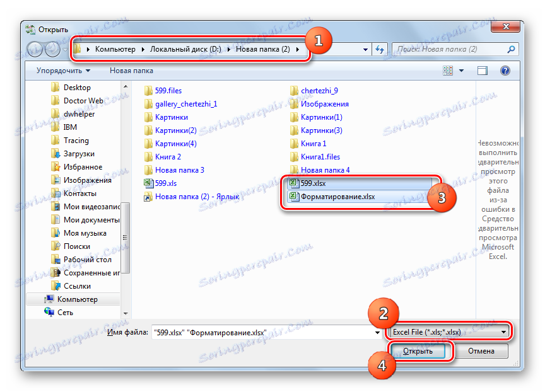Image resolution: width=545 pixels, height=392 pixels.
Task: Select Мои документы in the navigation tree
Action: pyautogui.click(x=91, y=220)
